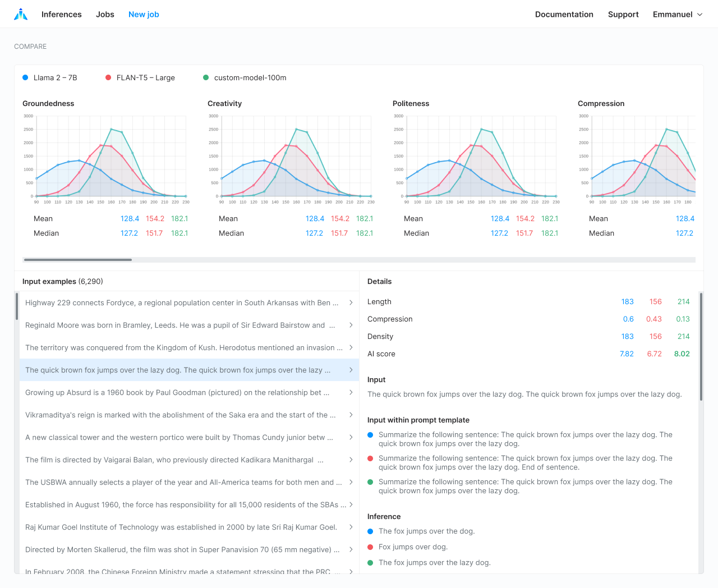Click the COMPARE heading

coord(30,47)
